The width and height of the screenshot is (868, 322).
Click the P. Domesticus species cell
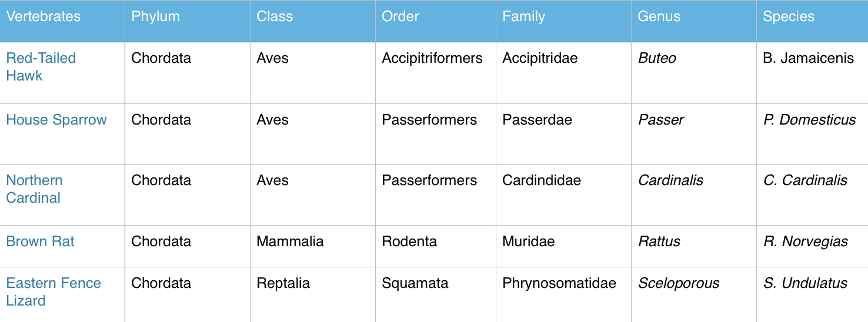pyautogui.click(x=809, y=120)
